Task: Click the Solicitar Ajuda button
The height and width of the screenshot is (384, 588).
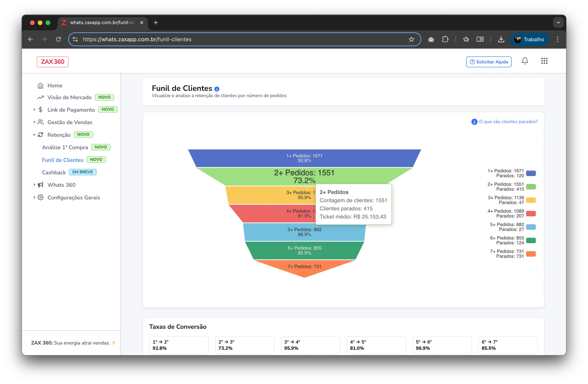Action: 489,62
